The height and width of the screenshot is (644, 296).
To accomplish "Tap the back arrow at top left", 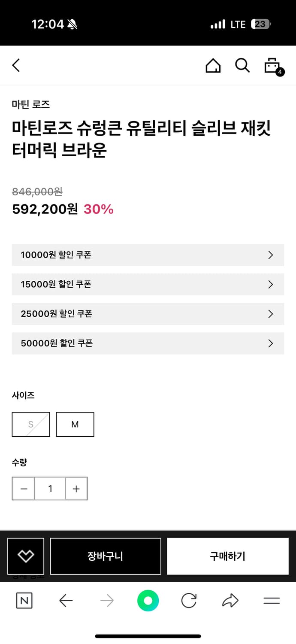I will (x=16, y=65).
